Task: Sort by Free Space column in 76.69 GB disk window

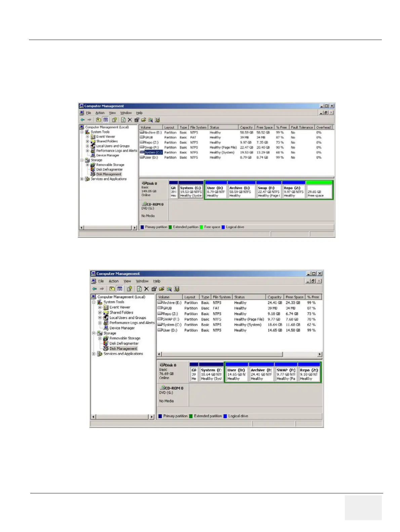Action: pos(294,297)
